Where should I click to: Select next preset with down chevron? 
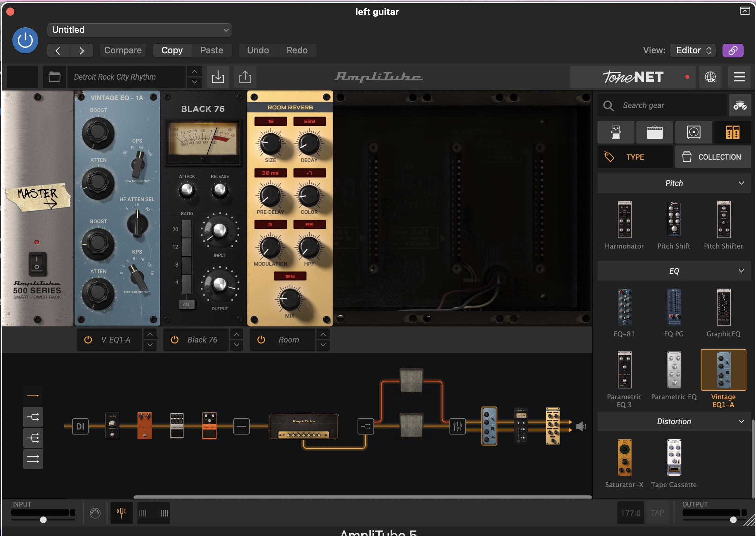coord(194,82)
